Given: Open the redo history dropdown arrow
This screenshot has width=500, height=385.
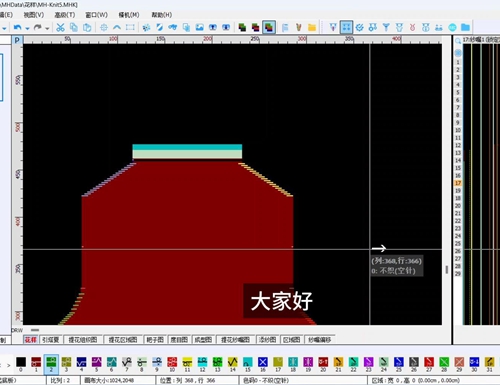Looking at the screenshot, I should point(47,28).
